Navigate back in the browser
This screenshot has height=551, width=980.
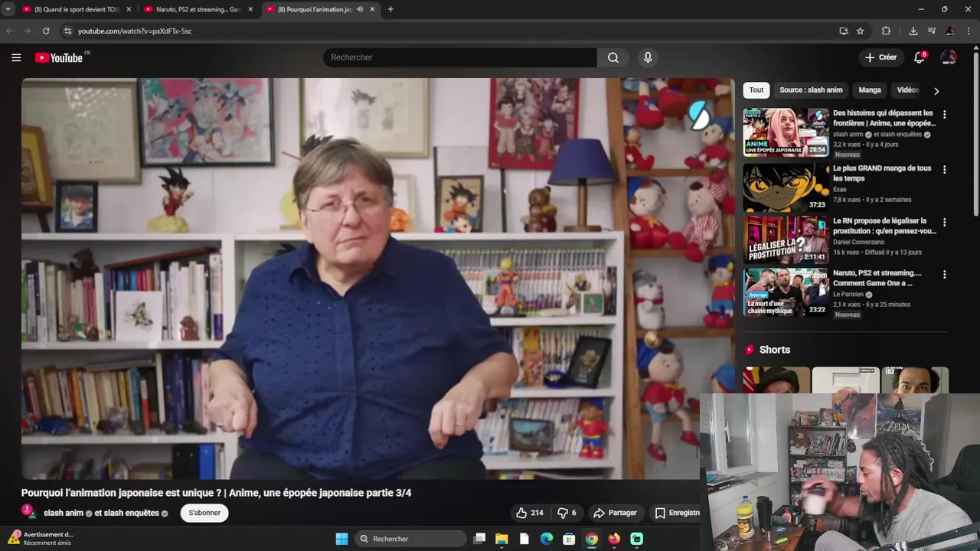click(9, 31)
